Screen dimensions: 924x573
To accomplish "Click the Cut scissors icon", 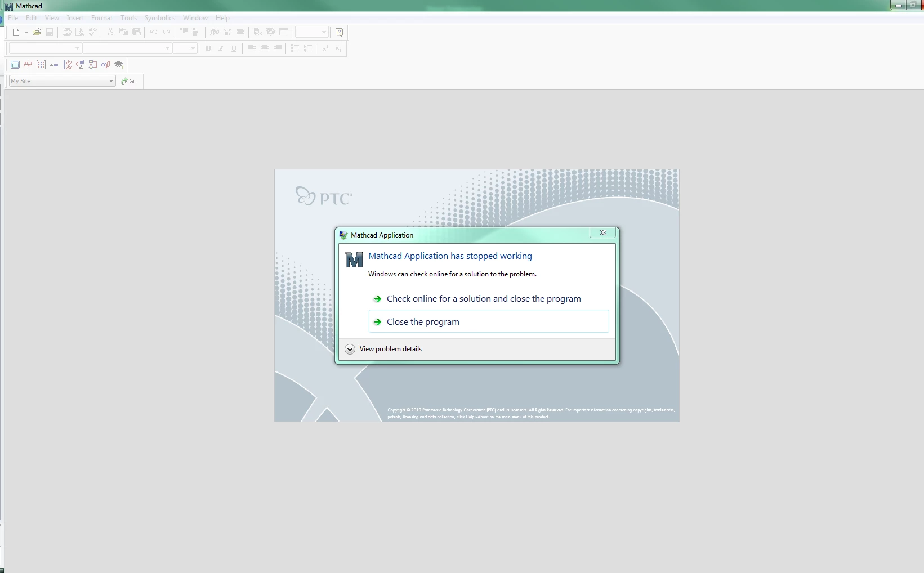I will pyautogui.click(x=110, y=32).
